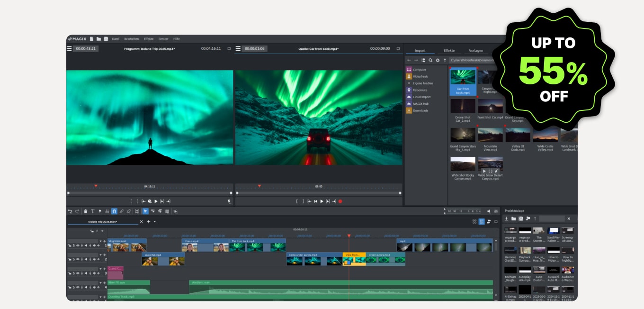Image resolution: width=644 pixels, height=309 pixels.
Task: Select the Title (T) tool
Action: tap(93, 211)
